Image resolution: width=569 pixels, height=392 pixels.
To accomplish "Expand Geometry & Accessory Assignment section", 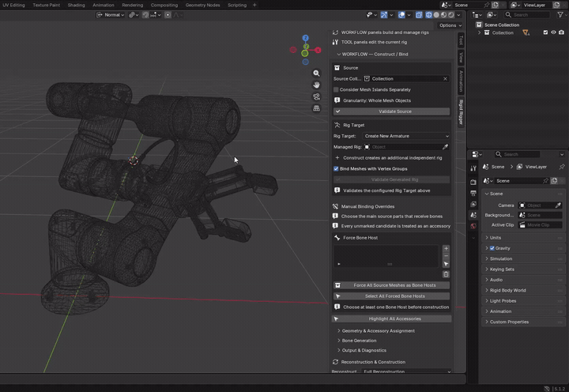I will (x=376, y=330).
